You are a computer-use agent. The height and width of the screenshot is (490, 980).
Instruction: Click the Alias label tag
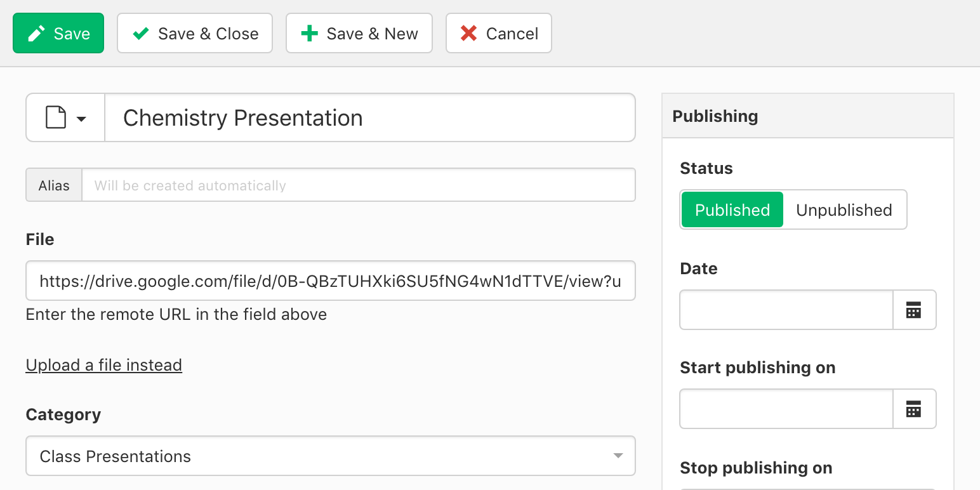tap(54, 185)
